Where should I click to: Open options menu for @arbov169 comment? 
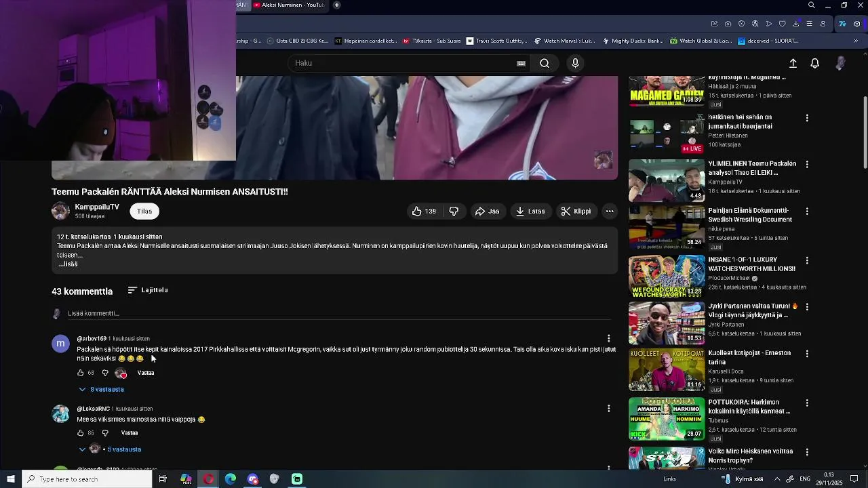pos(608,338)
